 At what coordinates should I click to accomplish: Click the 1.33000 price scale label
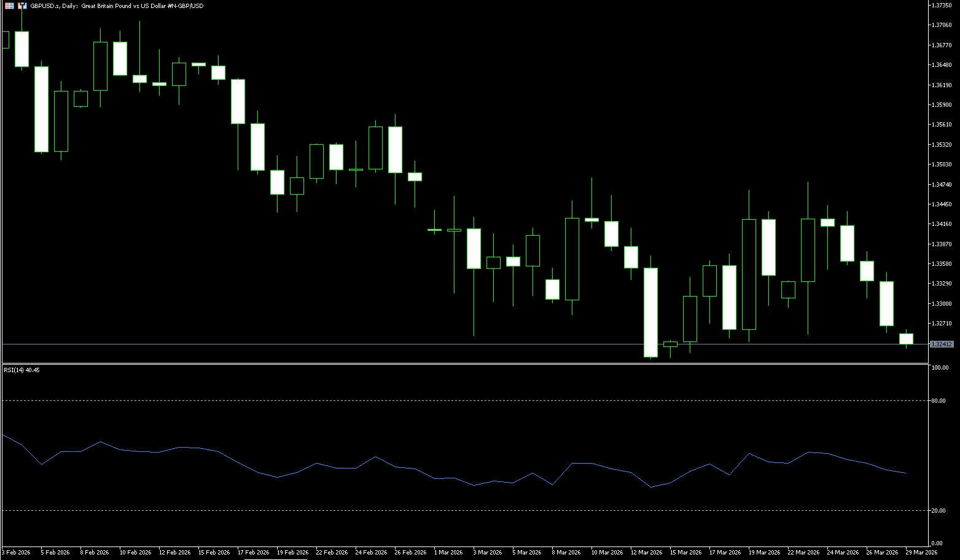pos(942,304)
